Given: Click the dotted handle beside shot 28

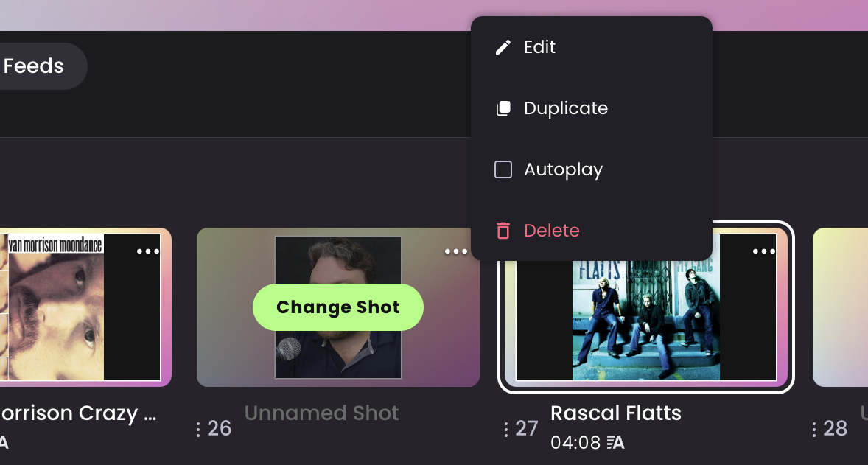Looking at the screenshot, I should [813, 429].
